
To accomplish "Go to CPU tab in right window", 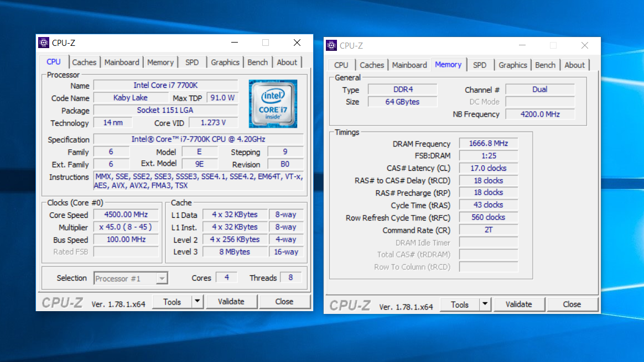I will coord(341,65).
